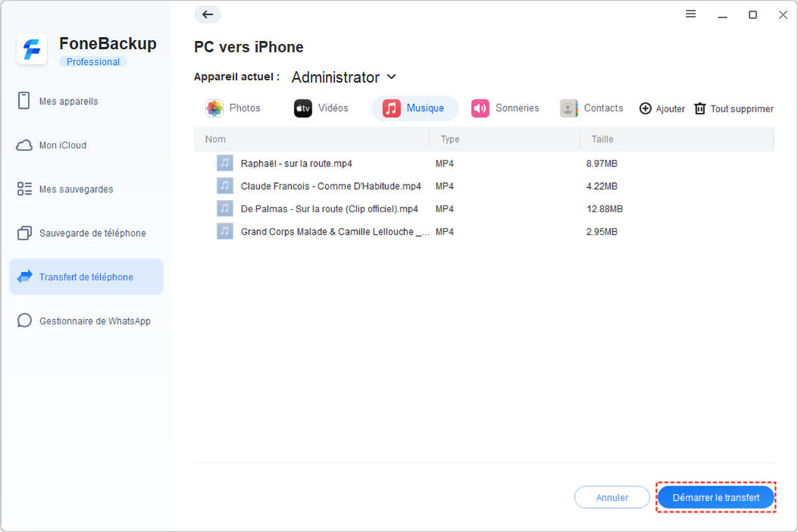Close the FoneBackup window
The height and width of the screenshot is (532, 798).
coord(784,14)
